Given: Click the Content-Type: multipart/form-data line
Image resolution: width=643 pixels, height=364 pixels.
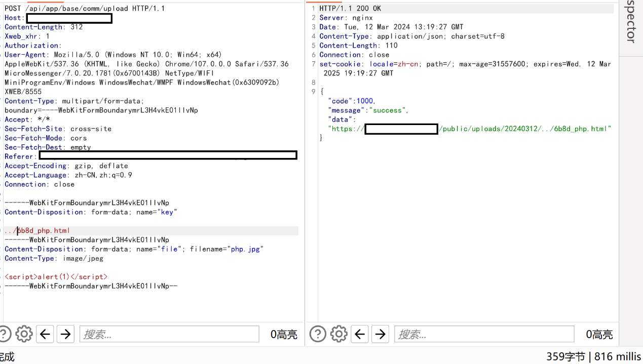Looking at the screenshot, I should point(74,101).
